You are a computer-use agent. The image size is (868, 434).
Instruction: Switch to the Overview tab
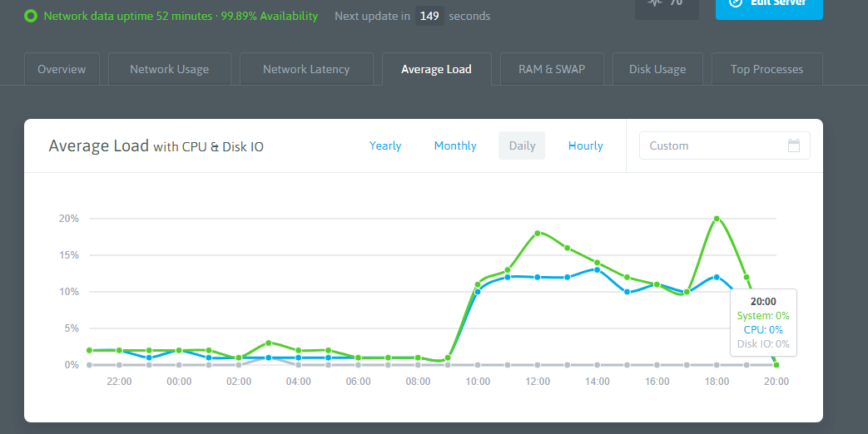[x=62, y=69]
